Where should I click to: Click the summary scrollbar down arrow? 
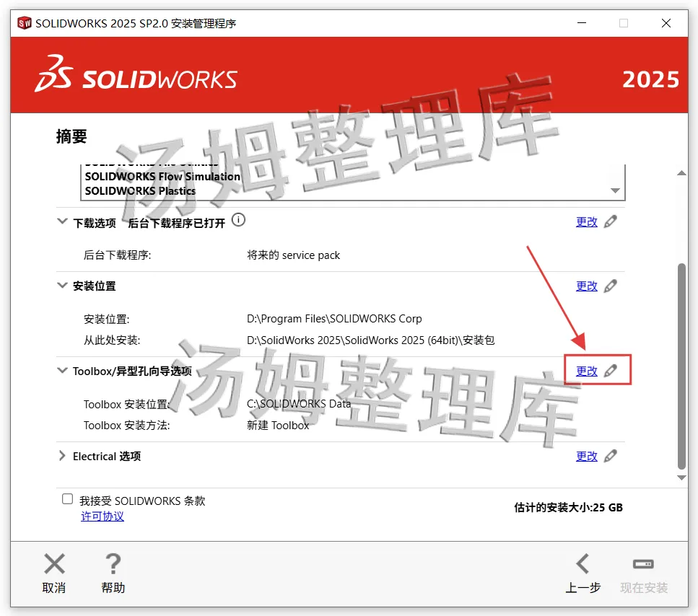point(681,478)
